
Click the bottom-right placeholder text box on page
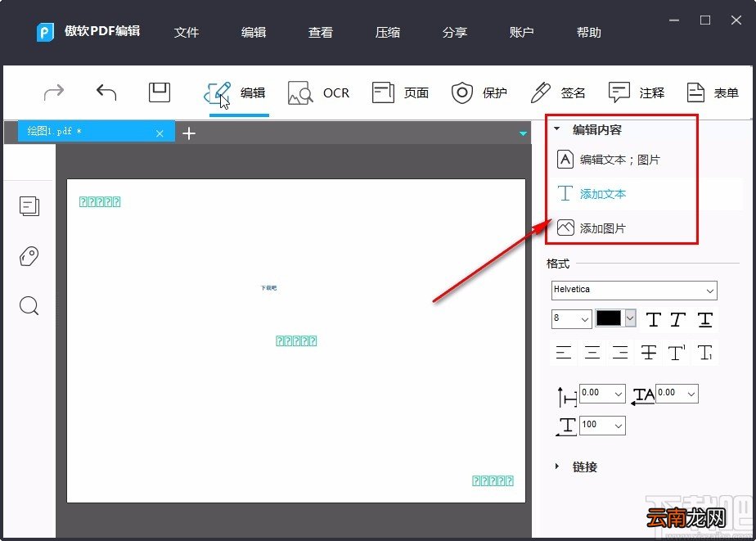[x=493, y=480]
